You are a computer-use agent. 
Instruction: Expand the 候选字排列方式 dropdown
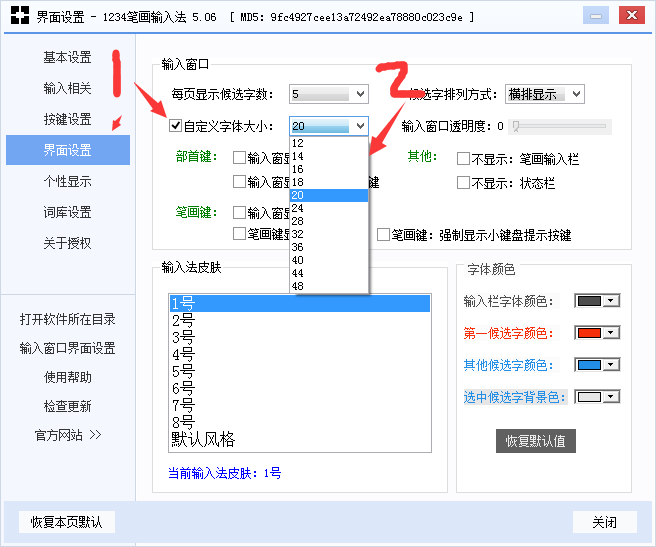point(544,94)
